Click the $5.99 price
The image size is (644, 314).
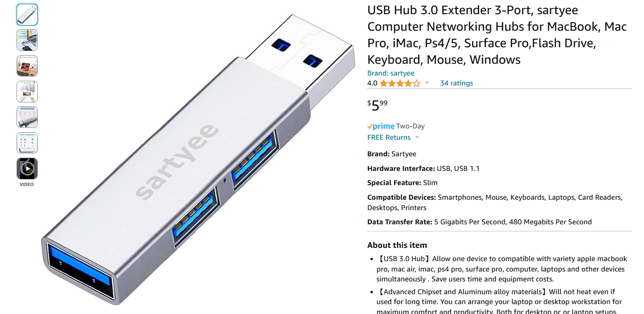(x=378, y=105)
